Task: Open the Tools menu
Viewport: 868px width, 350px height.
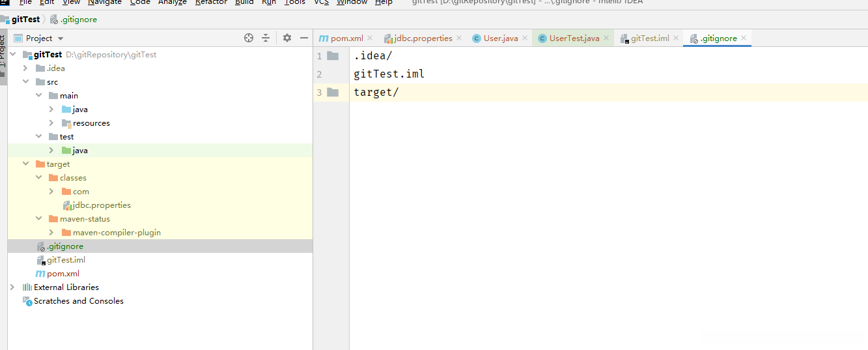Action: tap(295, 2)
